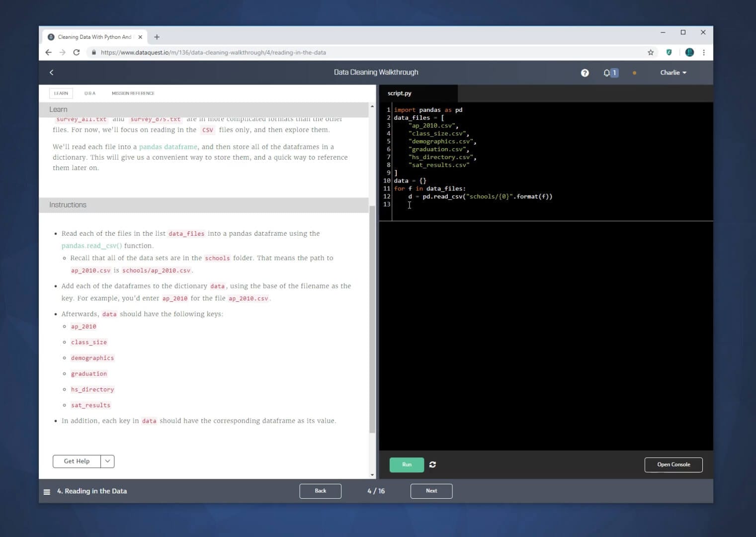Open the pandas.read_csv() documentation link

tap(91, 246)
